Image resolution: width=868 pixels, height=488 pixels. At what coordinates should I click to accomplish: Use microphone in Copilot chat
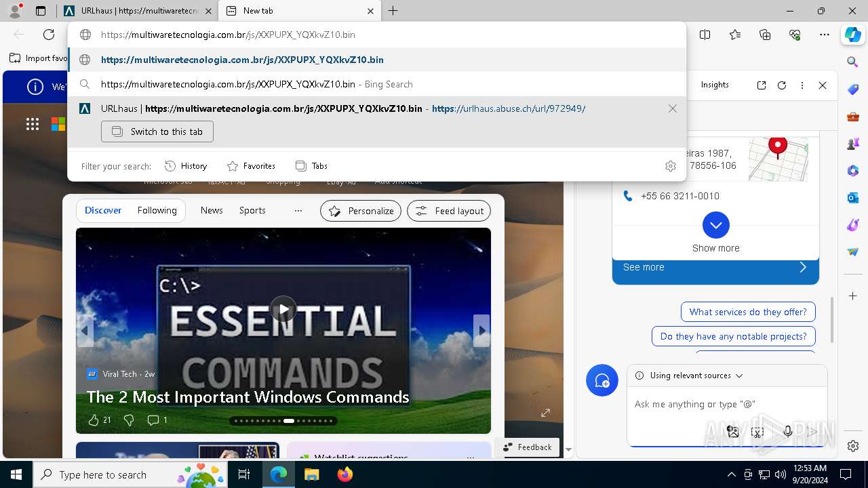[788, 431]
